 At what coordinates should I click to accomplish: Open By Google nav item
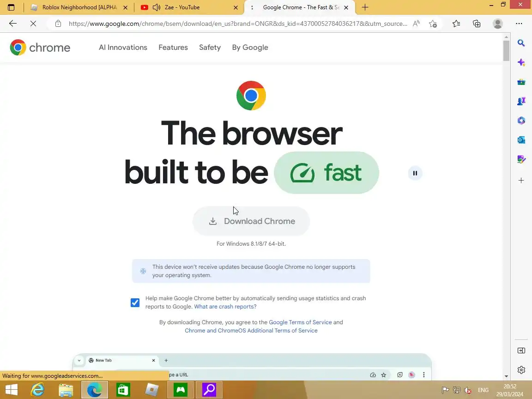[x=250, y=48]
